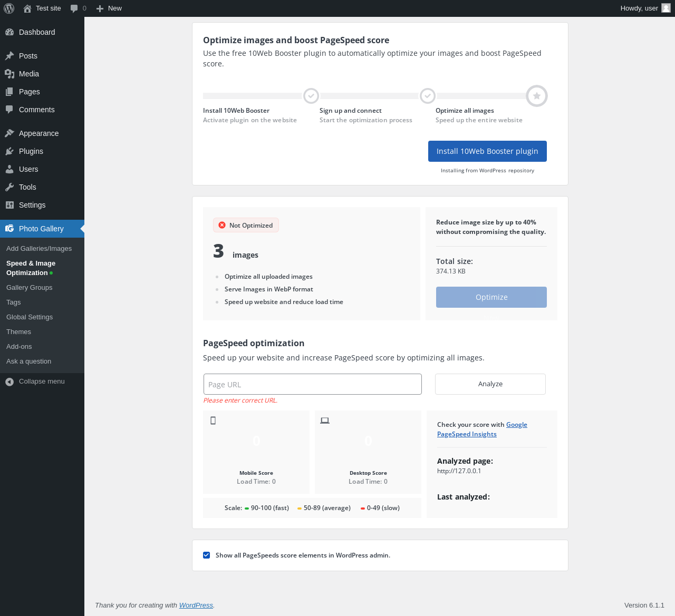675x616 pixels.
Task: Click the red Not Optimized cross icon
Action: [x=222, y=225]
